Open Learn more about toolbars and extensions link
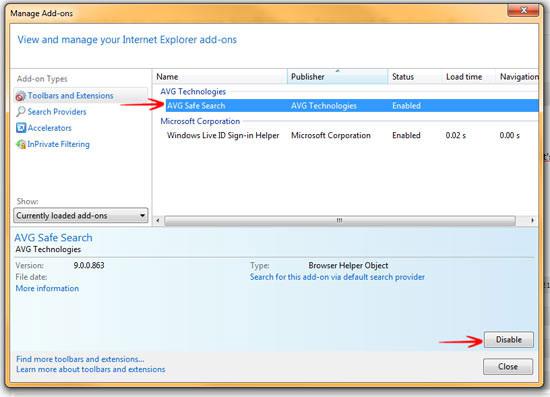Image resolution: width=550 pixels, height=397 pixels. point(90,369)
